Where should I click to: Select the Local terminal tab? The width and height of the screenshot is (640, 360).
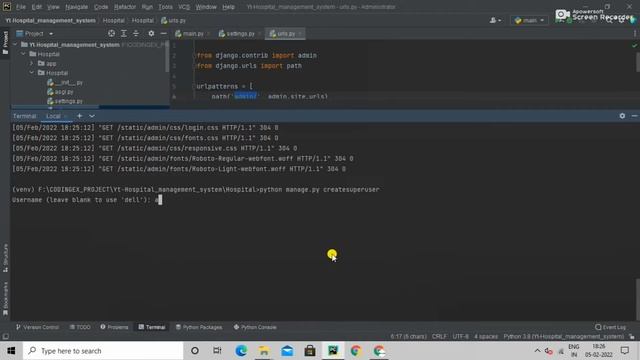click(53, 116)
